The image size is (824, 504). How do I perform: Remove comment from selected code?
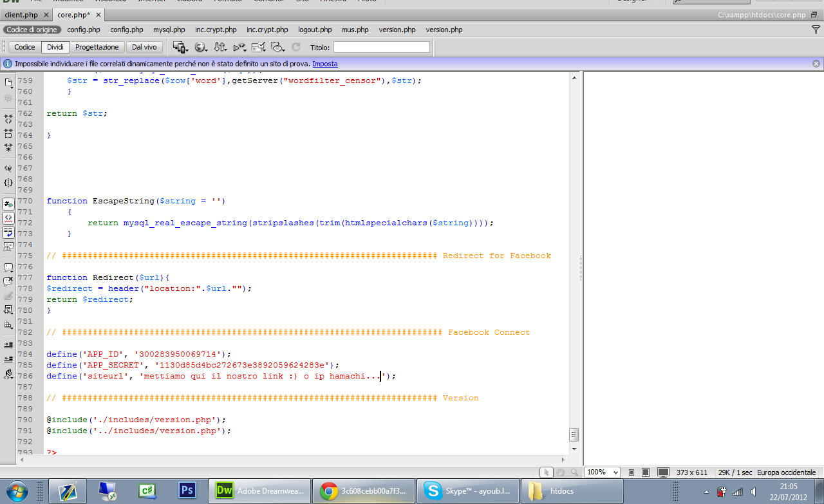pos(8,281)
